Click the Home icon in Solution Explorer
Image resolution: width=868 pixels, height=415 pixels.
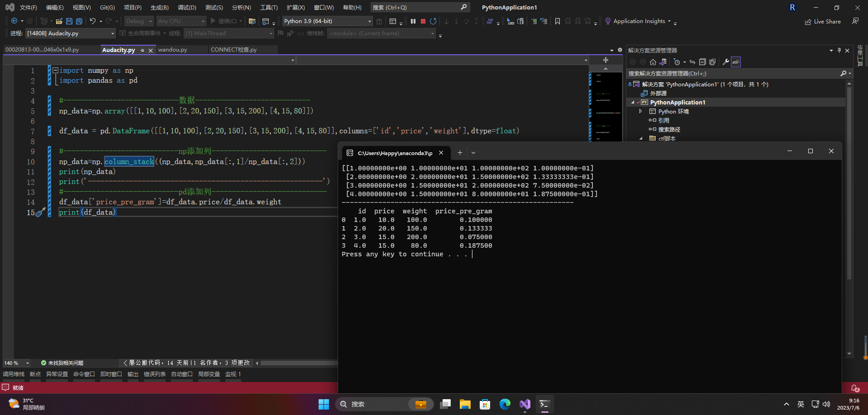click(x=653, y=62)
